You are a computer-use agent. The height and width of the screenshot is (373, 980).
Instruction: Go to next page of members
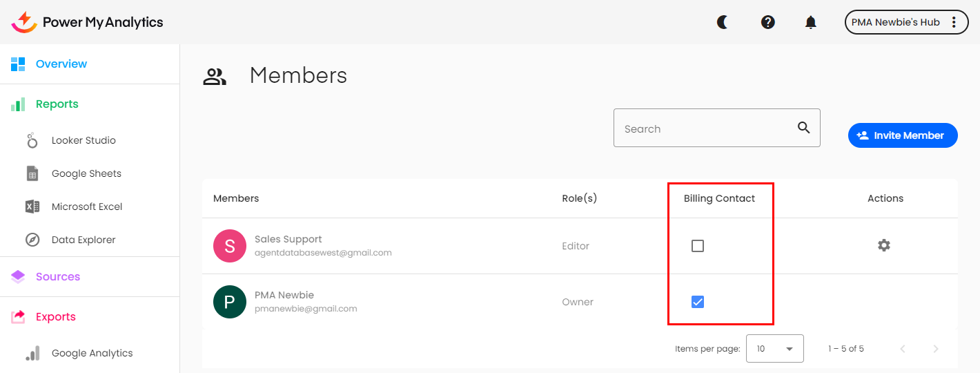[x=936, y=349]
